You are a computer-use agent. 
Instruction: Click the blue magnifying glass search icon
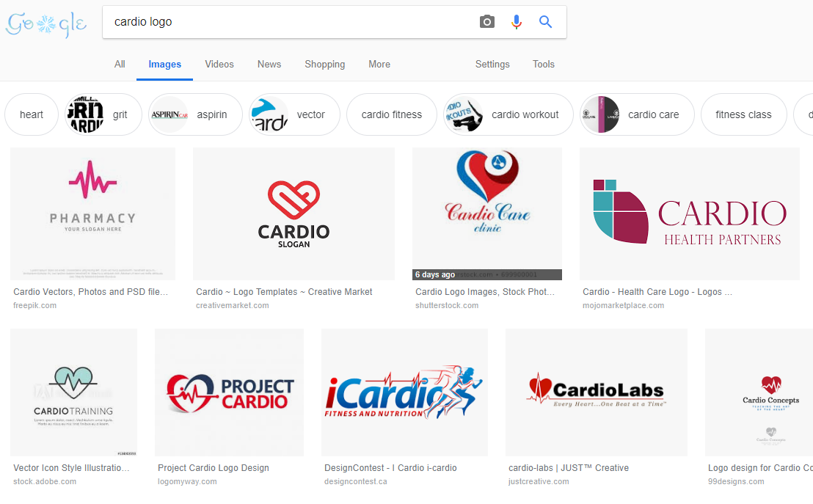[x=545, y=22]
